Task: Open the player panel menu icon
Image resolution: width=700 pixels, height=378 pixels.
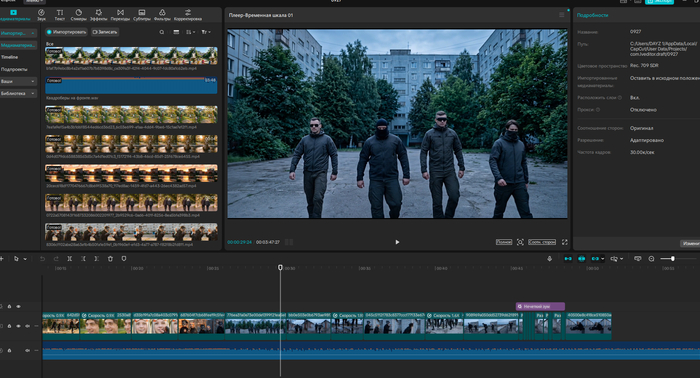Action: click(562, 15)
